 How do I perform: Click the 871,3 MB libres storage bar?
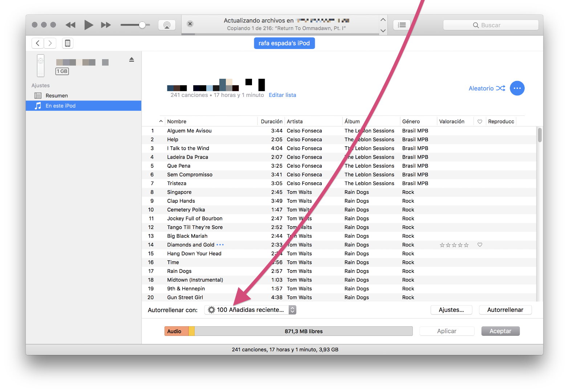[304, 331]
